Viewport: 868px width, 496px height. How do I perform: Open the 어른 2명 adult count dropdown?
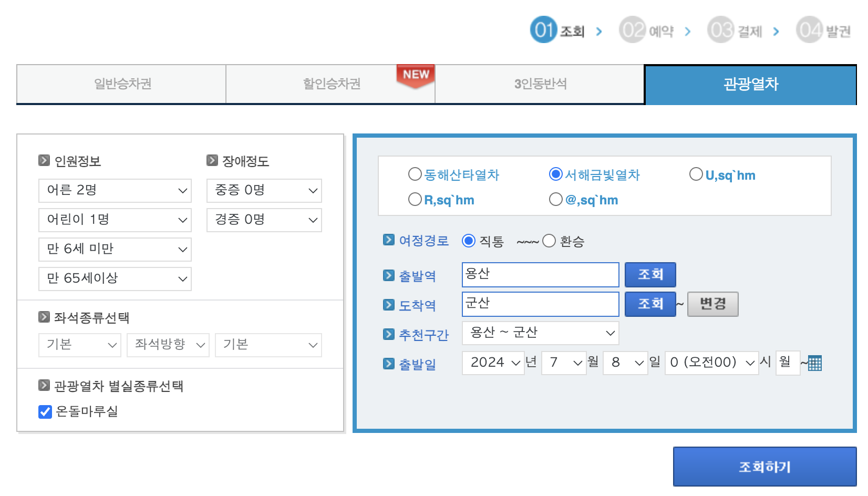(x=115, y=191)
